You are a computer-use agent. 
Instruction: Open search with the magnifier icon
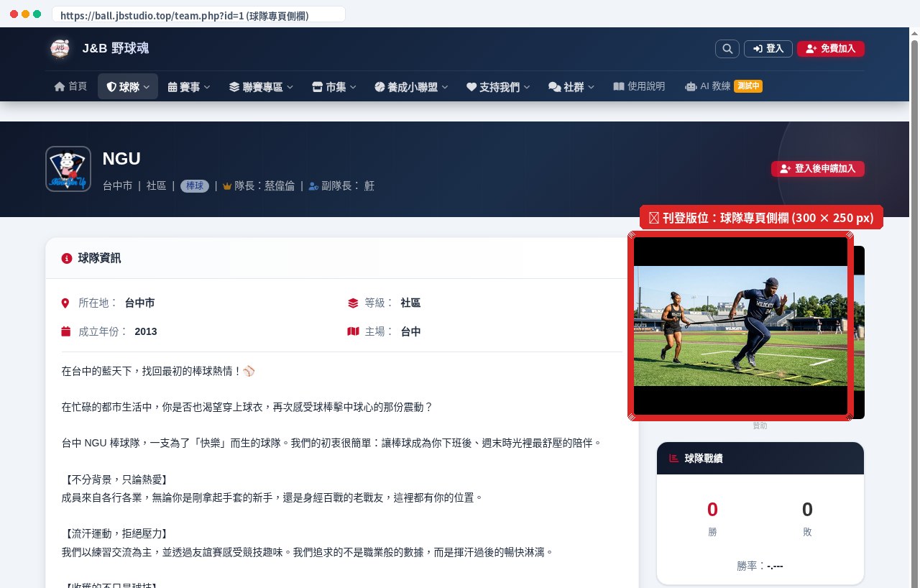[x=727, y=49]
